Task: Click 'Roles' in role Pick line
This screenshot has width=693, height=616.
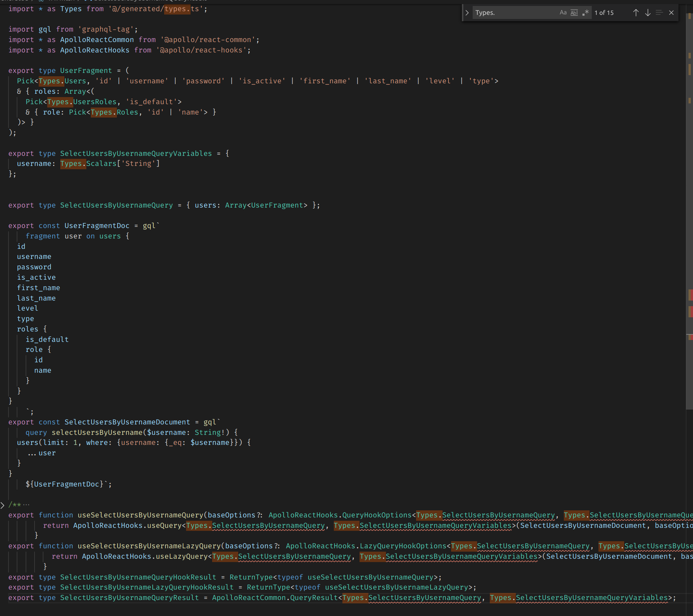Action: pyautogui.click(x=127, y=112)
